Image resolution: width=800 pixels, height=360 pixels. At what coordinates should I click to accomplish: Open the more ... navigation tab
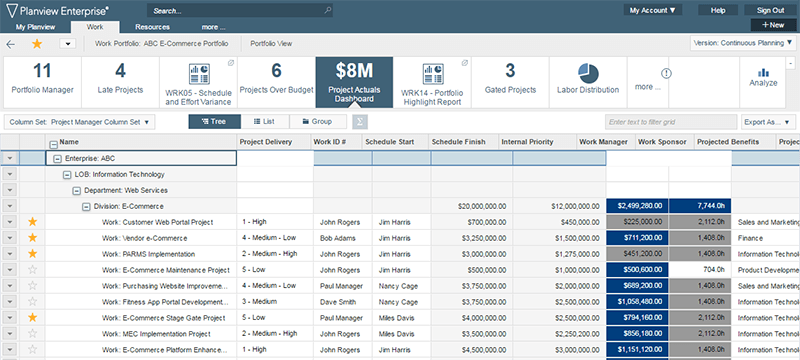coord(213,27)
